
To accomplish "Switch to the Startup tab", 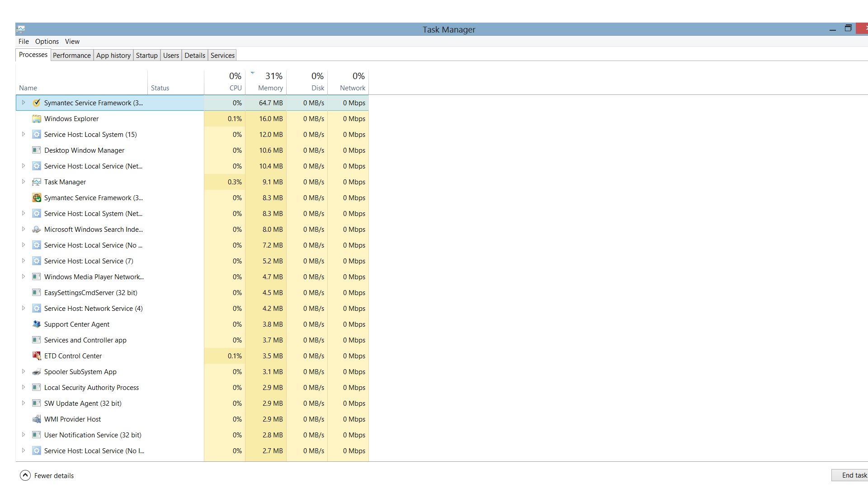I will [147, 56].
